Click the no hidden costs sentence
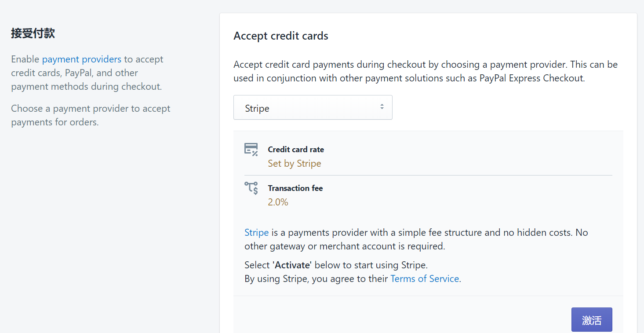The height and width of the screenshot is (333, 644). point(416,239)
